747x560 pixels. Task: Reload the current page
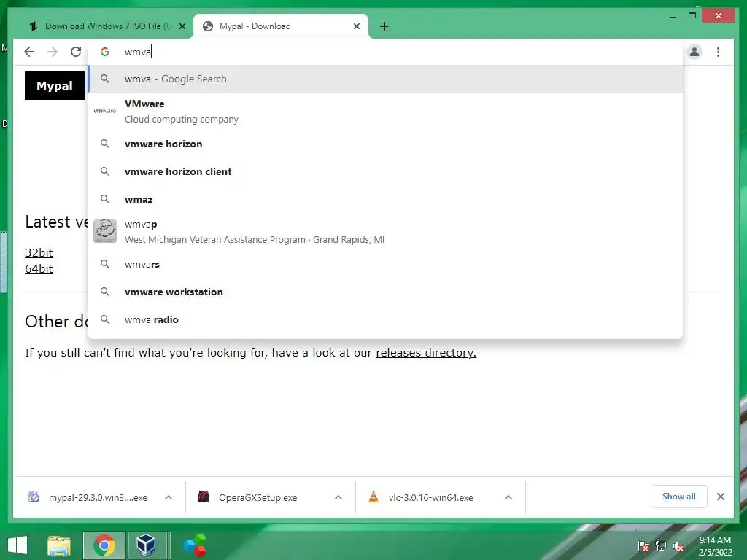76,52
